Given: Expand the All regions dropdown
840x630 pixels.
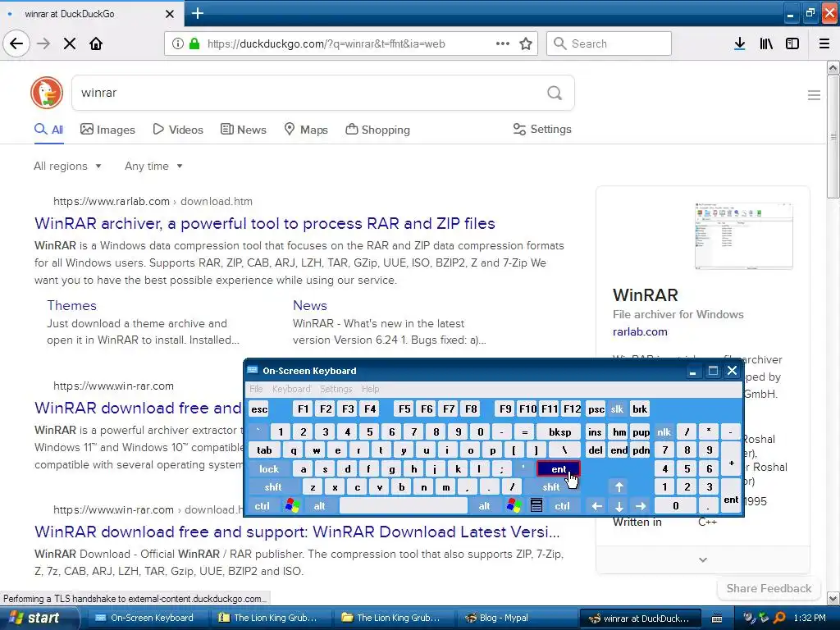Looking at the screenshot, I should click(67, 166).
